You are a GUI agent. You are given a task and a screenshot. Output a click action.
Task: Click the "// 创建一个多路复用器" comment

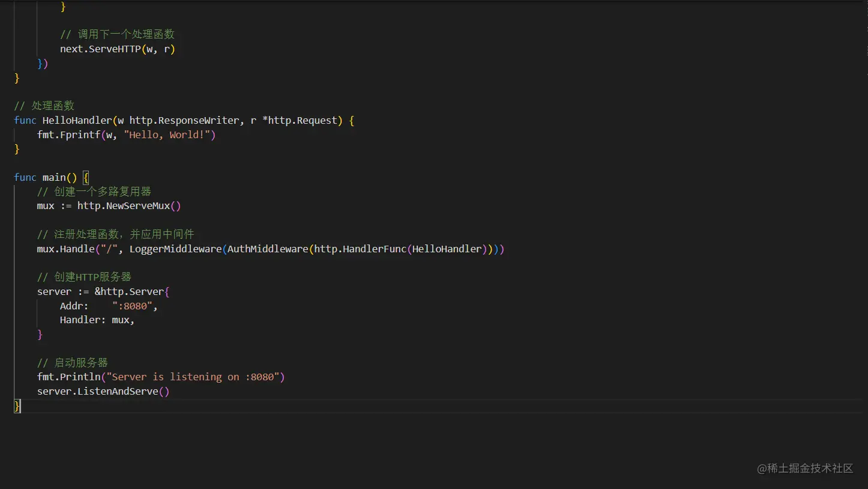pos(94,192)
